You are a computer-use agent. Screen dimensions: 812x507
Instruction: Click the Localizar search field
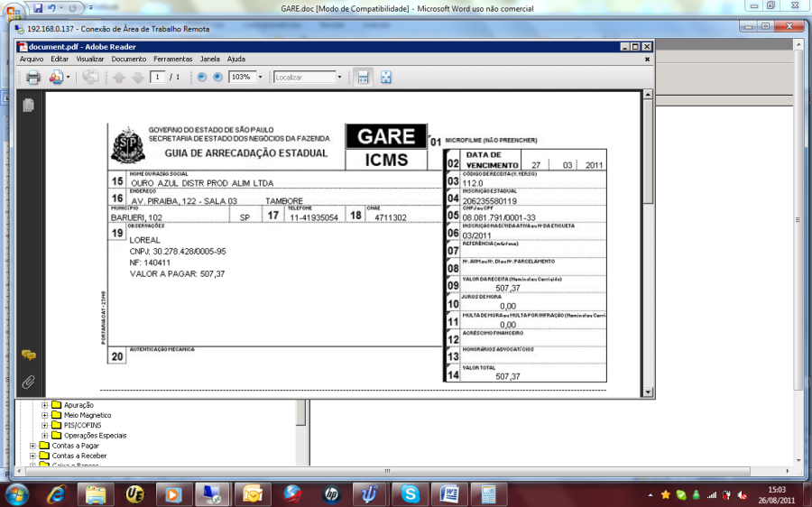(305, 78)
